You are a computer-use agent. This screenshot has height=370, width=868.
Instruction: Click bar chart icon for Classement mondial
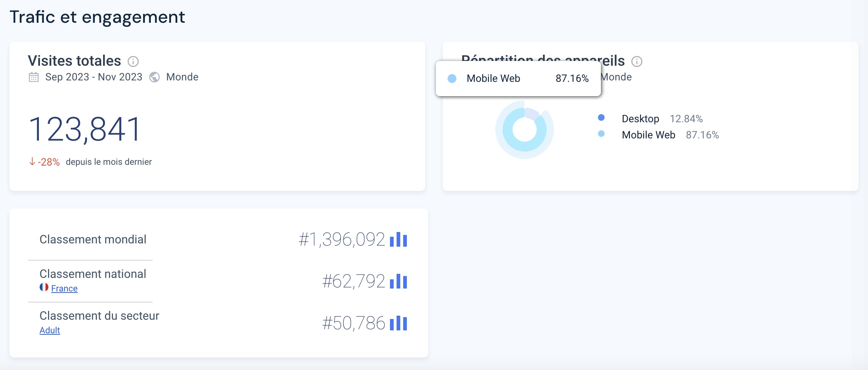tap(398, 240)
